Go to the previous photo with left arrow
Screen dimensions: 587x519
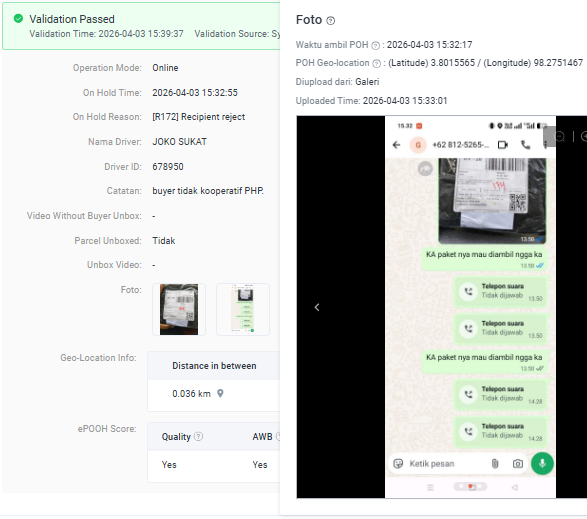pyautogui.click(x=317, y=307)
